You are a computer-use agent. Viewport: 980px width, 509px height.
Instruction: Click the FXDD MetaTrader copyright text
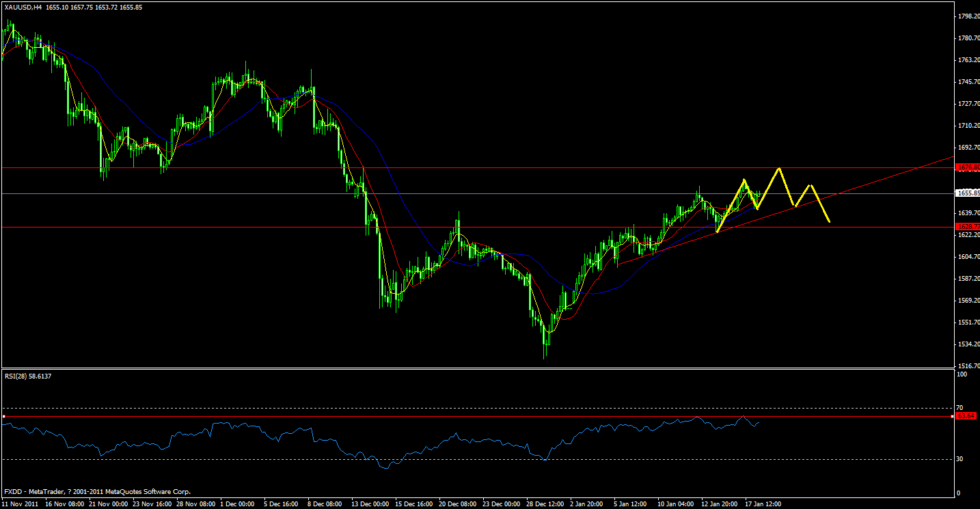click(97, 491)
